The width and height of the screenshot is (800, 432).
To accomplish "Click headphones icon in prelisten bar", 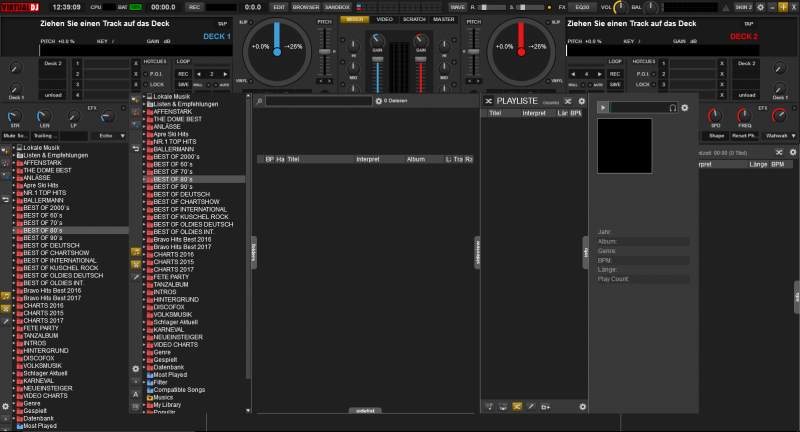I will (x=672, y=108).
